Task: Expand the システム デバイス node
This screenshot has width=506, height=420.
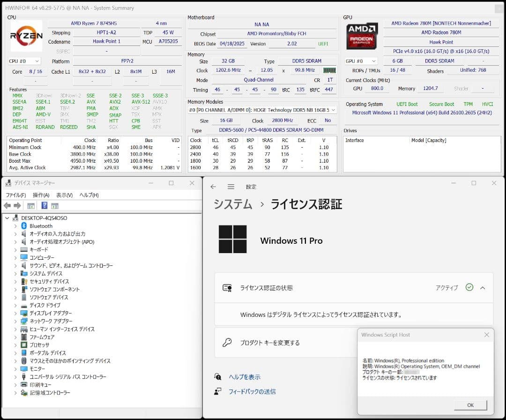Action: tap(15, 273)
